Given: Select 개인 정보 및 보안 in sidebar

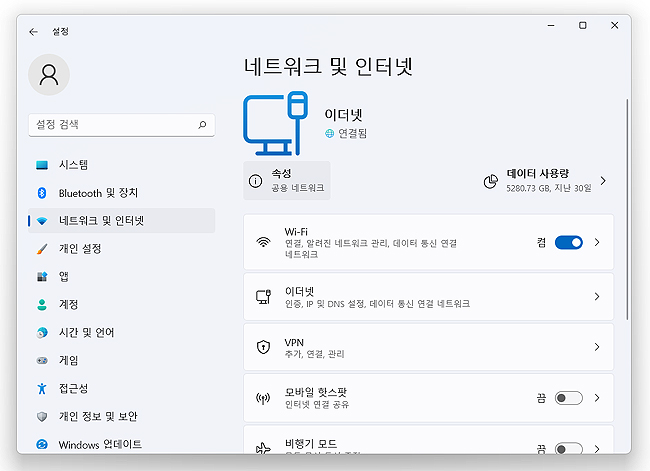Looking at the screenshot, I should click(121, 417).
